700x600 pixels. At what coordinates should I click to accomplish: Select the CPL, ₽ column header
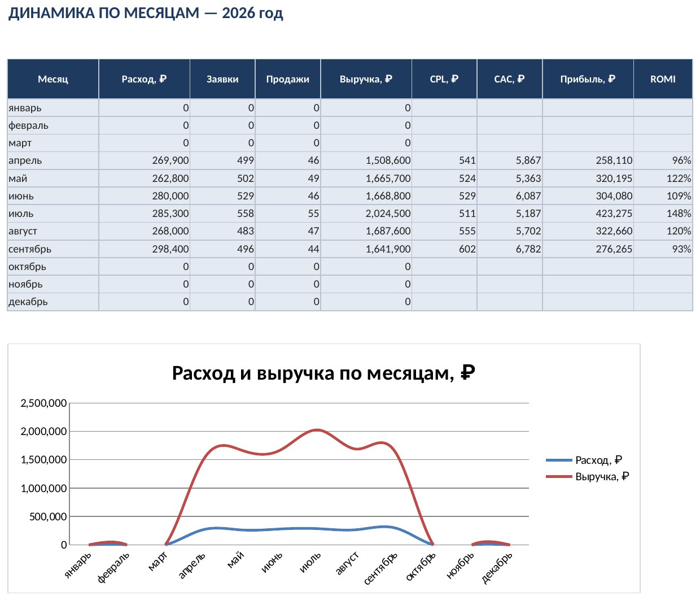coord(444,79)
